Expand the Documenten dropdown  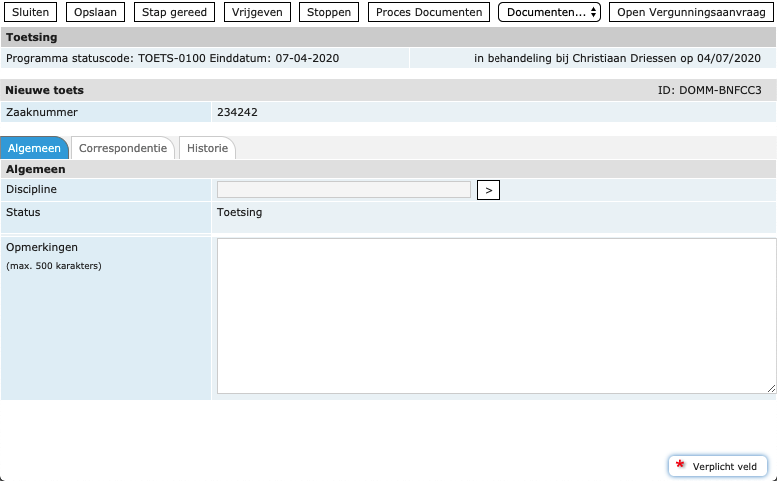point(549,12)
